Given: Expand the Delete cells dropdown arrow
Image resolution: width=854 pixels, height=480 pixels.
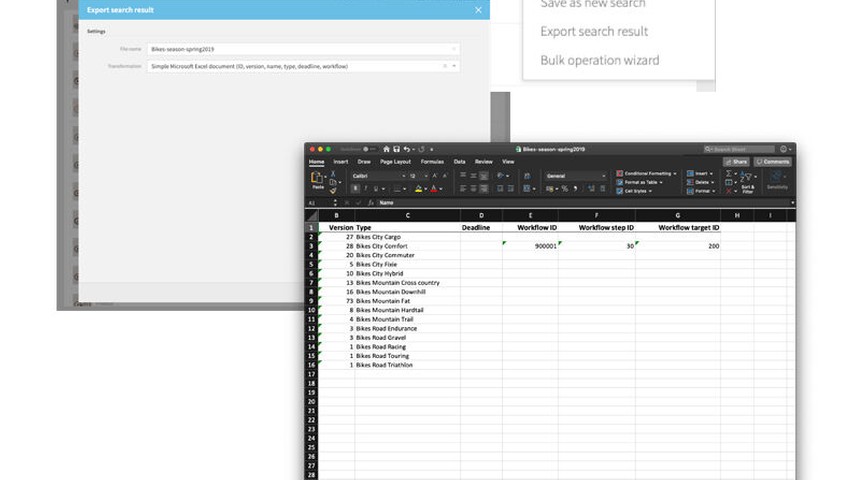Looking at the screenshot, I should (712, 182).
